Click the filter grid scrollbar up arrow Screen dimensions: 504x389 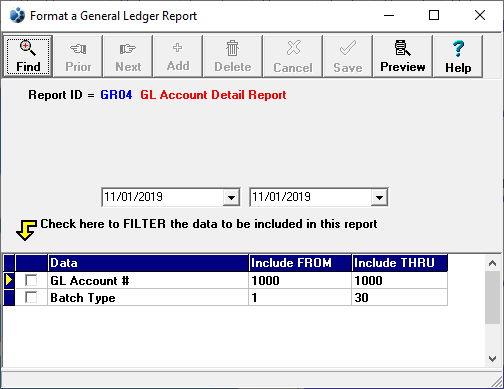(492, 263)
